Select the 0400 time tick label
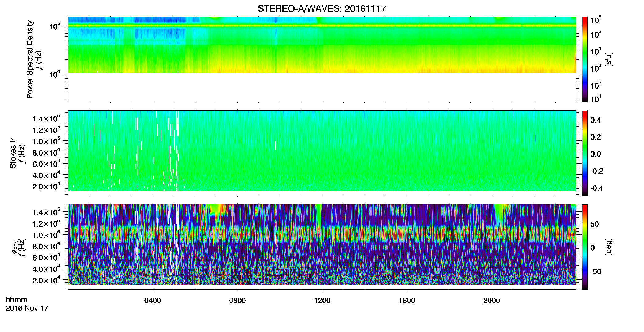 (153, 301)
